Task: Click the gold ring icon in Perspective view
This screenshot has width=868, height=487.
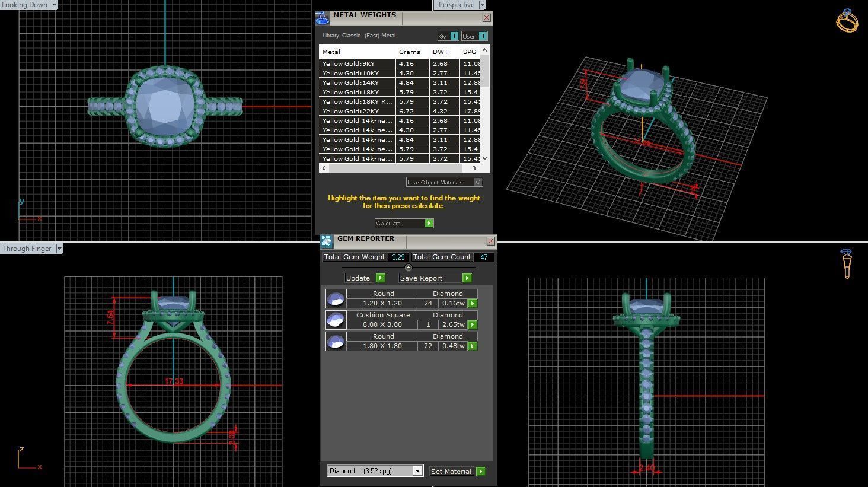Action: tap(847, 21)
